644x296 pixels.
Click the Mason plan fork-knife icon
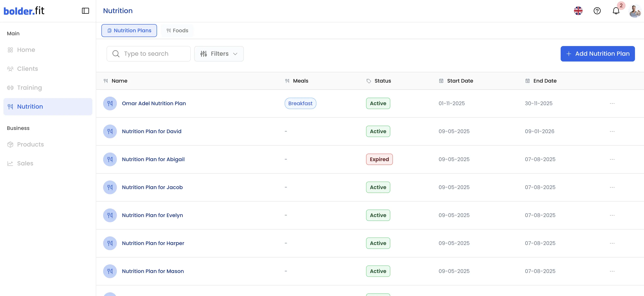(x=110, y=271)
